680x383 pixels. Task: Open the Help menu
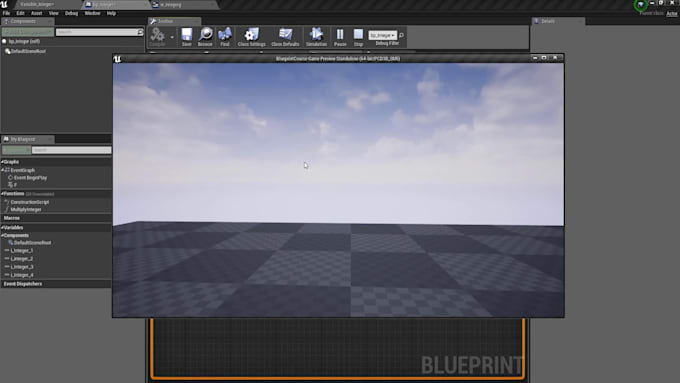(111, 13)
